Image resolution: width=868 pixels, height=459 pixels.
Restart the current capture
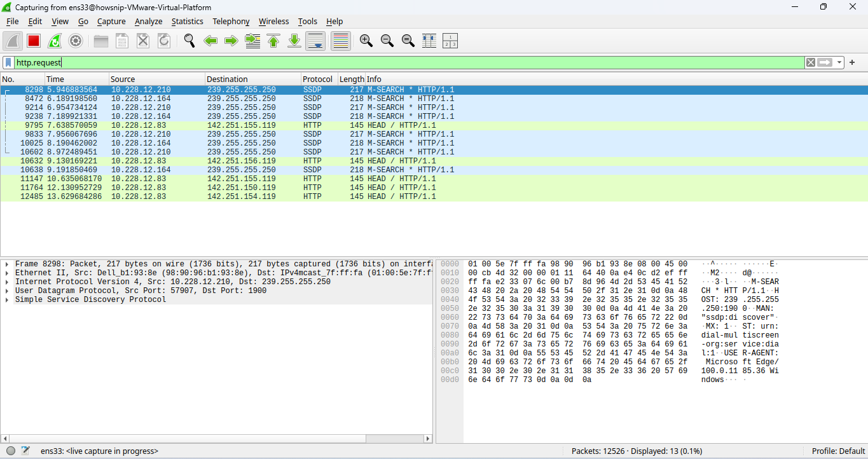[55, 41]
